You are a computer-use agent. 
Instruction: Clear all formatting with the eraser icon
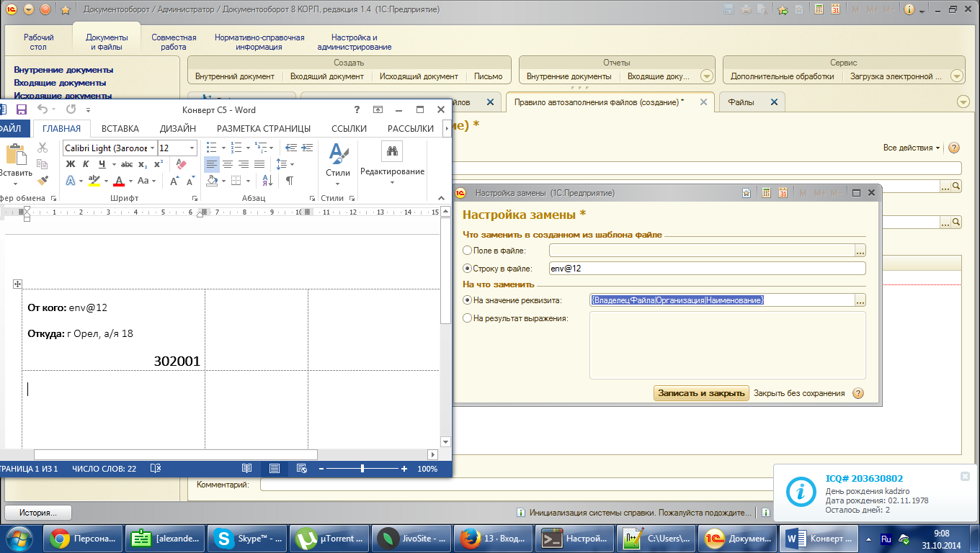181,164
